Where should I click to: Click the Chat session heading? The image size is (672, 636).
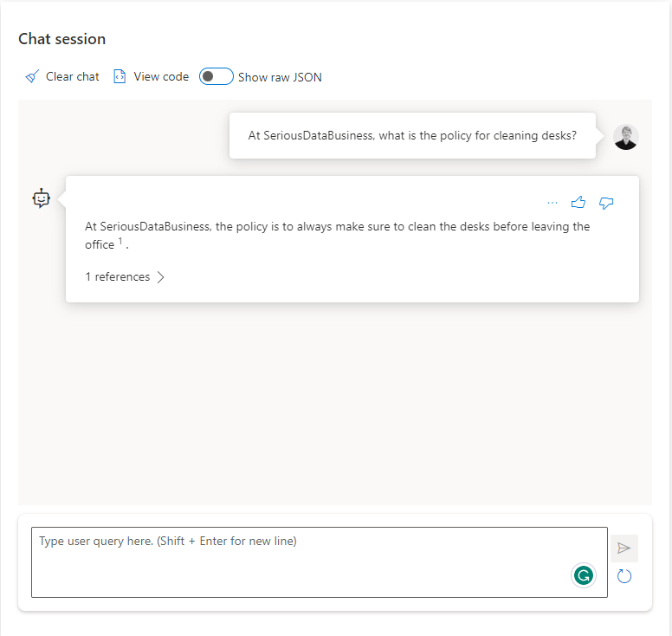(62, 39)
